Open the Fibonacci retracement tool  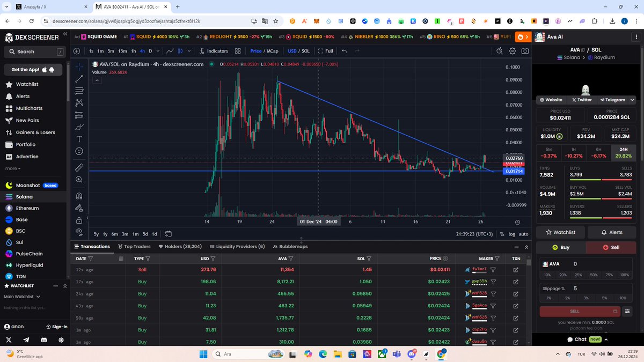pos(79,90)
